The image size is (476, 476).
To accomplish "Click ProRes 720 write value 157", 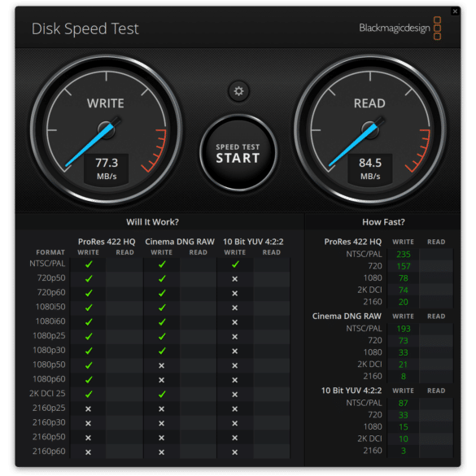I will pos(404,266).
